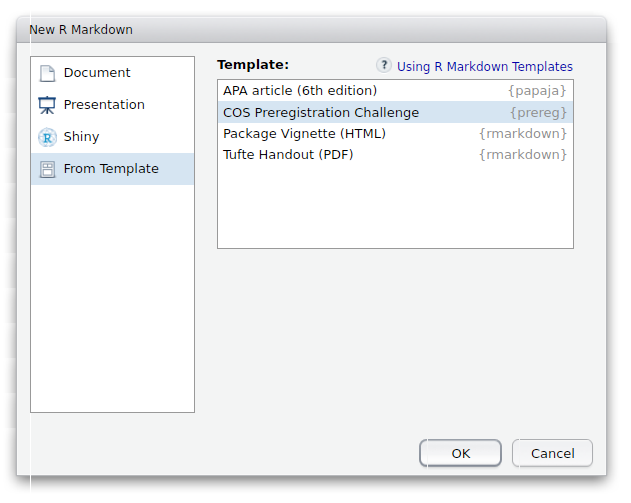The width and height of the screenshot is (631, 503).
Task: Choose the Package Vignette (HTML) template
Action: pyautogui.click(x=304, y=133)
